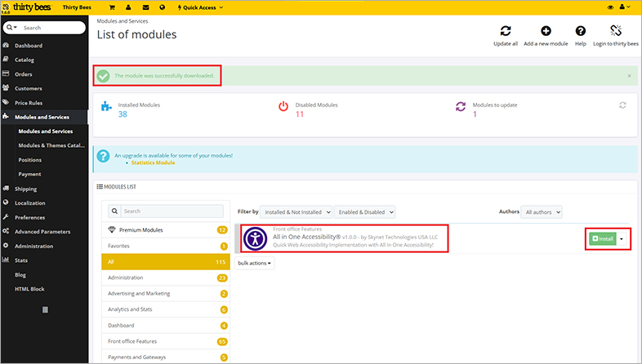The image size is (642, 364).
Task: Expand the arrow next to the Install button
Action: [x=622, y=238]
